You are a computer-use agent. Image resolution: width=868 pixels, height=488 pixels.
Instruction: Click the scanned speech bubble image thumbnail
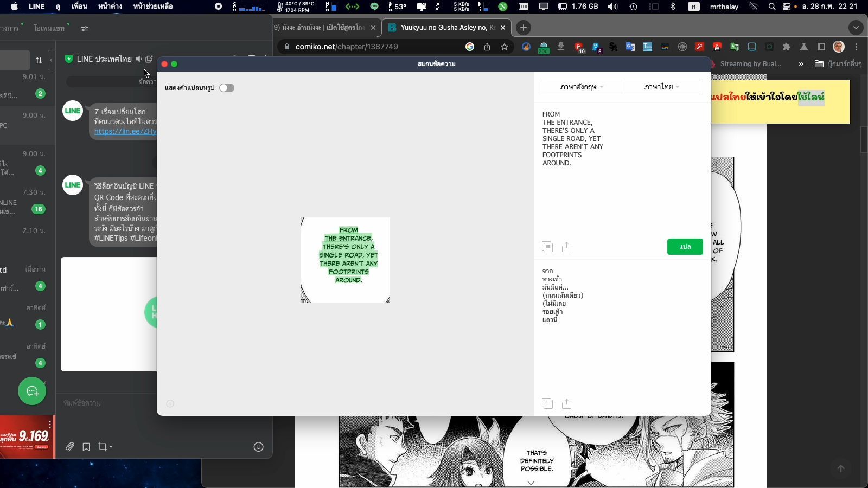coord(345,260)
